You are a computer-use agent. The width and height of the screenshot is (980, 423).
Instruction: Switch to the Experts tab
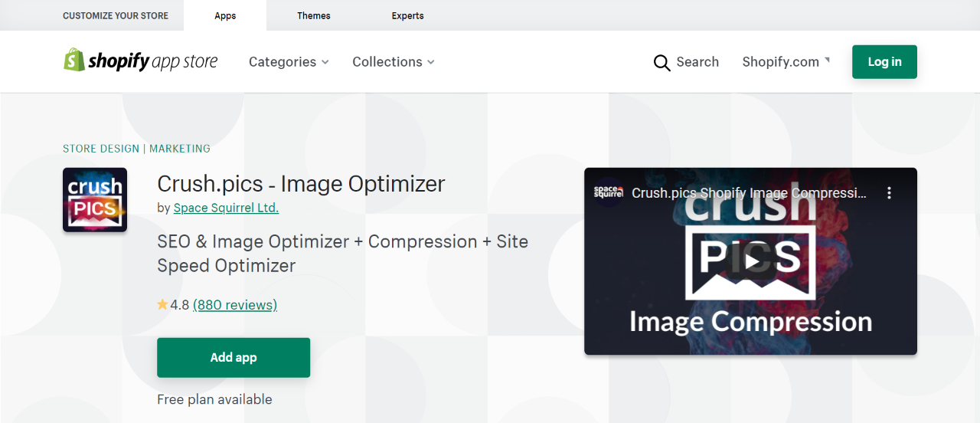(x=407, y=15)
